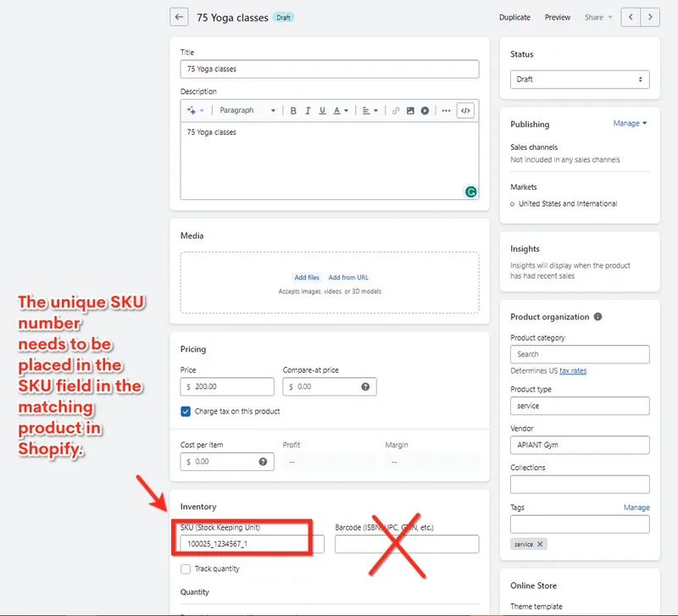Click the SKU input field
Viewport: 678px width, 616px height.
[251, 544]
